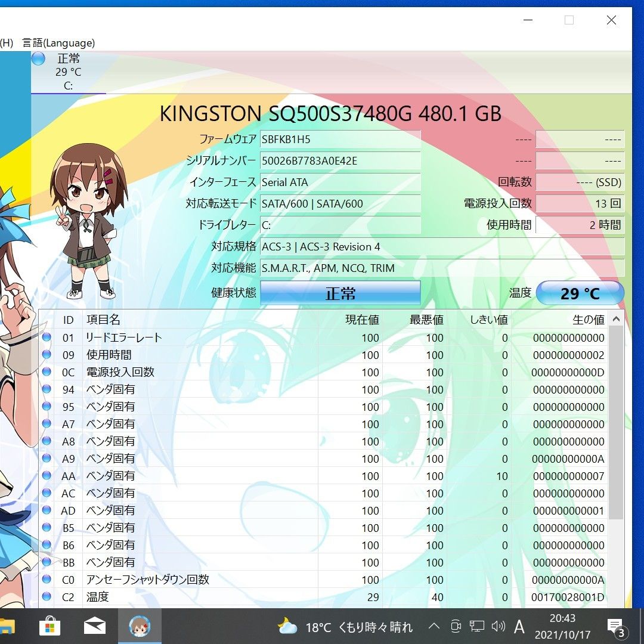Open the weather widget 18°C くもり時々晴れ

pyautogui.click(x=345, y=627)
